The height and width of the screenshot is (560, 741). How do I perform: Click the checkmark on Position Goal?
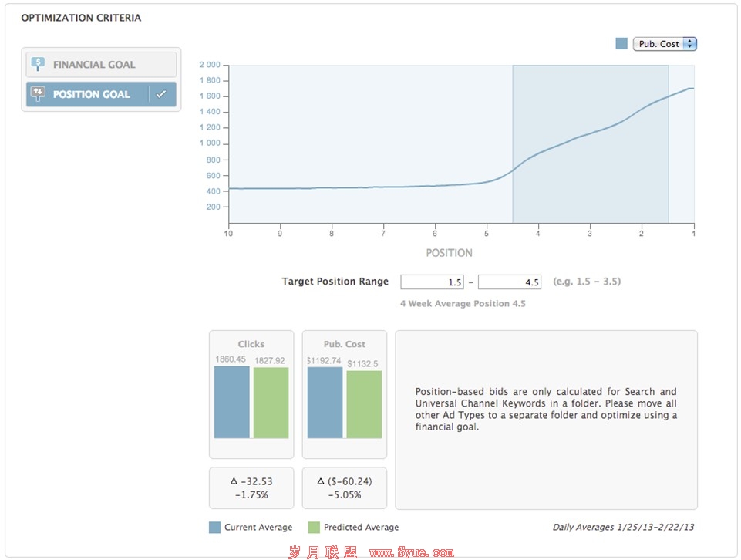point(161,94)
